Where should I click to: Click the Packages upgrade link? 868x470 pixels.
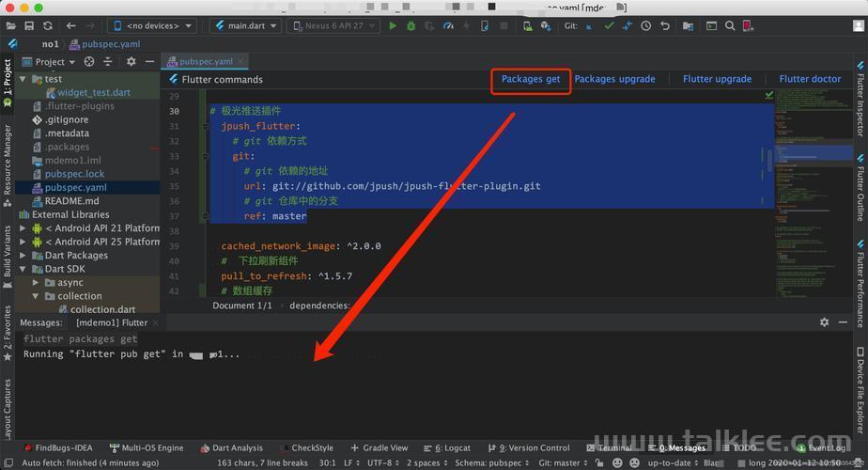614,79
